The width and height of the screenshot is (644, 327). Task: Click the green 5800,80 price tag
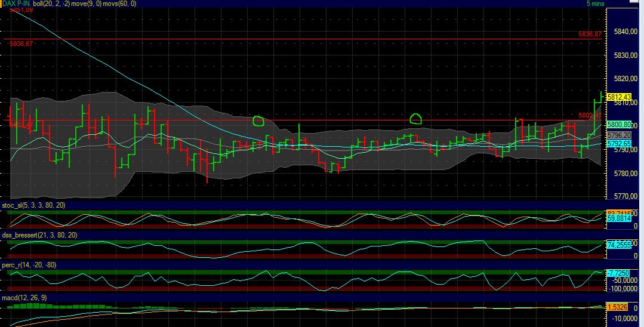click(x=619, y=124)
